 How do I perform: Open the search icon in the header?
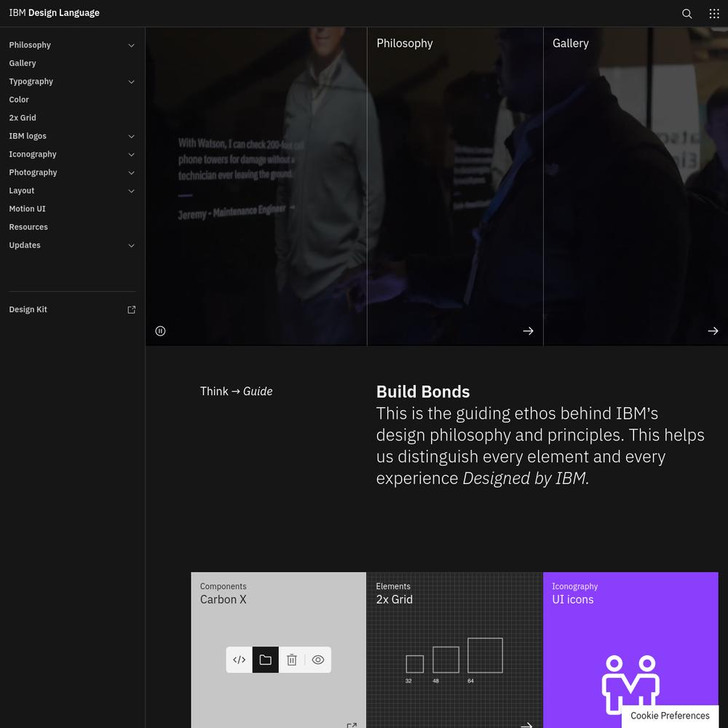coord(687,13)
